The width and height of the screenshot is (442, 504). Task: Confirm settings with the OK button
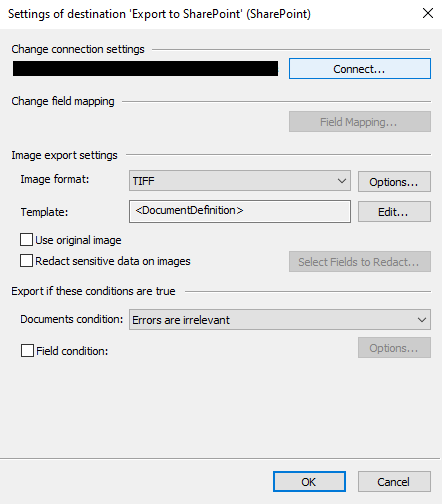[x=309, y=482]
